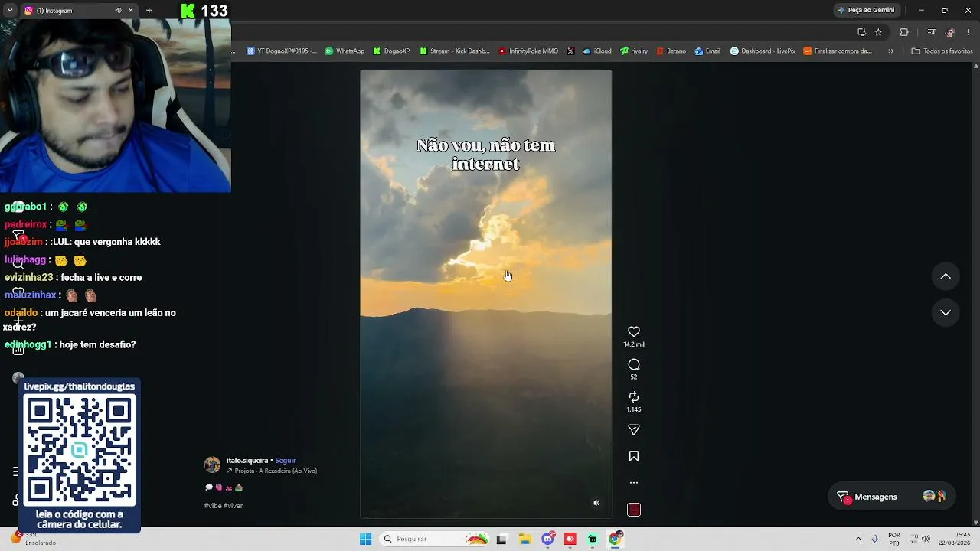Viewport: 980px width, 551px height.
Task: Go to the next reel with down arrow
Action: click(x=946, y=312)
